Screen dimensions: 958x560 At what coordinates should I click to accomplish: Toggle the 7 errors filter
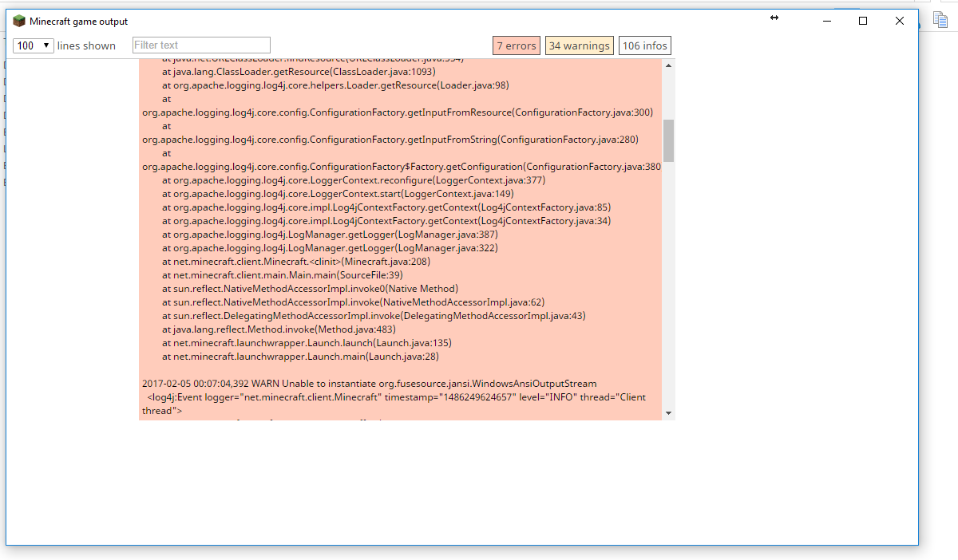[x=517, y=46]
